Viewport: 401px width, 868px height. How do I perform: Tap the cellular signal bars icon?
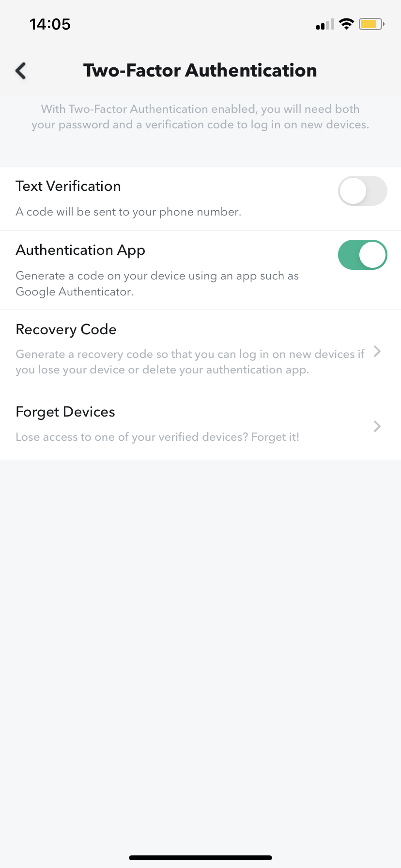pos(325,24)
